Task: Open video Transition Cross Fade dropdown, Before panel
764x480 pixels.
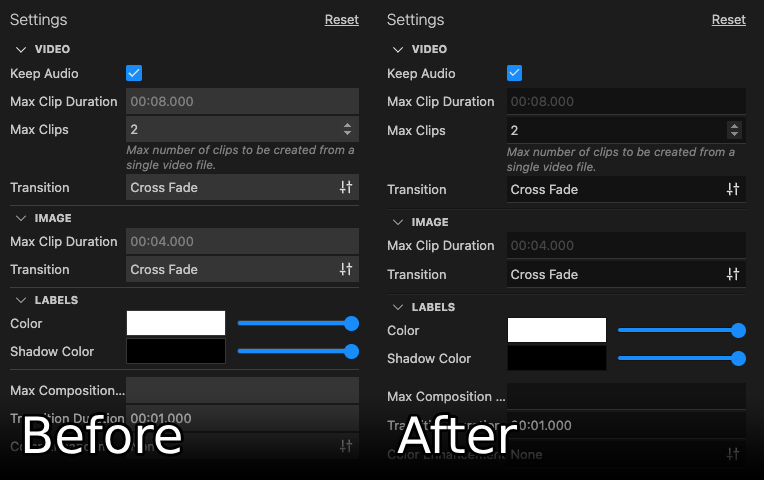Action: point(243,187)
